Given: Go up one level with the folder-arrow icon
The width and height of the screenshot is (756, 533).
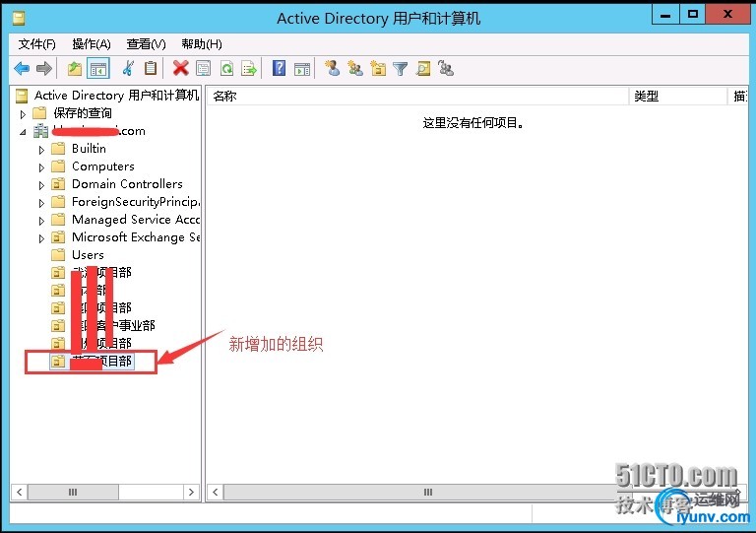Looking at the screenshot, I should click(74, 69).
